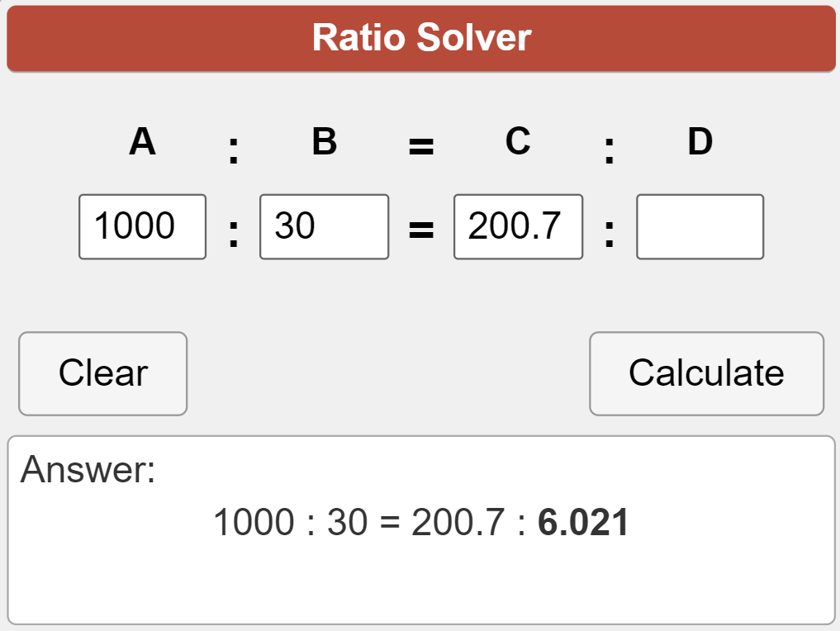This screenshot has width=840, height=631.
Task: Focus the C input field showing 200.7
Action: 518,226
